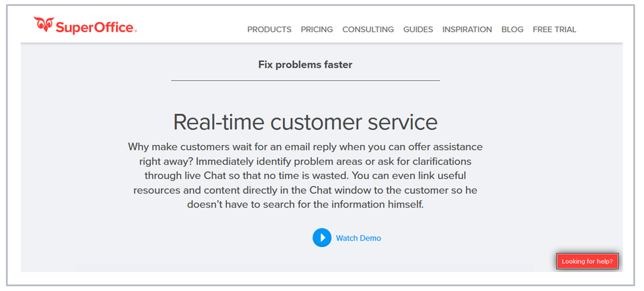644x291 pixels.
Task: Click the line starting "doesn't have to search"
Action: [x=305, y=204]
